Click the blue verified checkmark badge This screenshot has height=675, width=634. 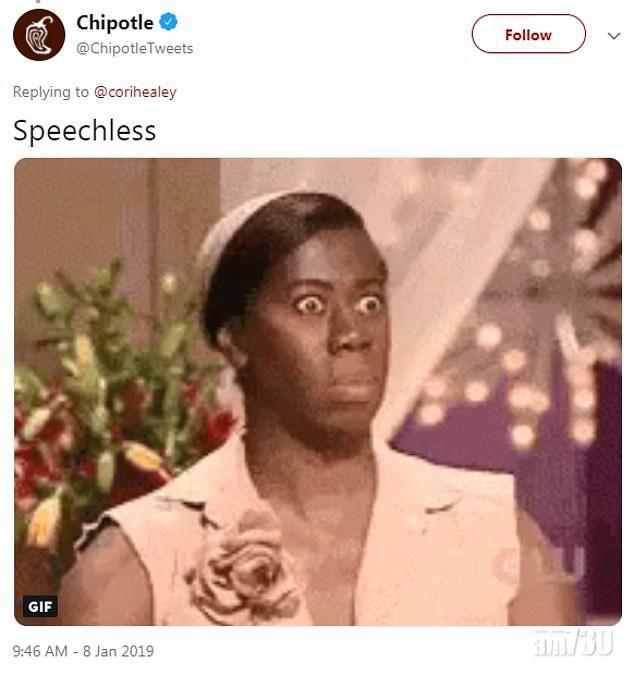click(168, 22)
